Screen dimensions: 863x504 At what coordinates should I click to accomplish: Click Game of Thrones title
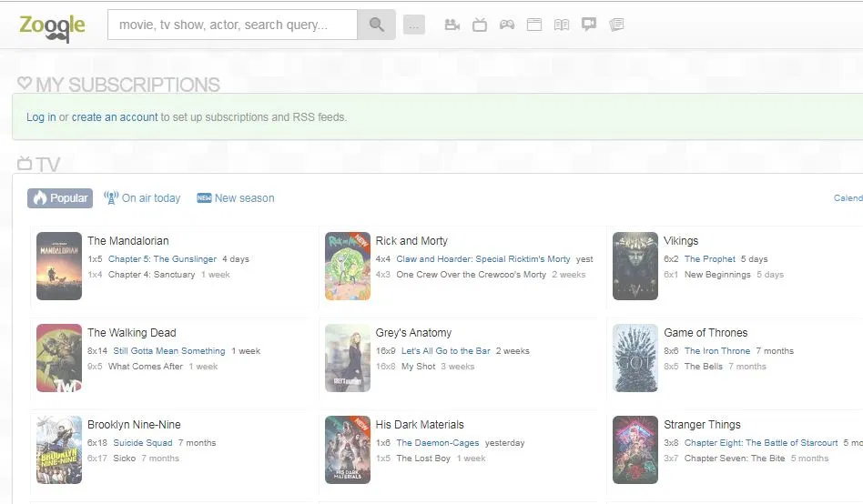pyautogui.click(x=706, y=333)
